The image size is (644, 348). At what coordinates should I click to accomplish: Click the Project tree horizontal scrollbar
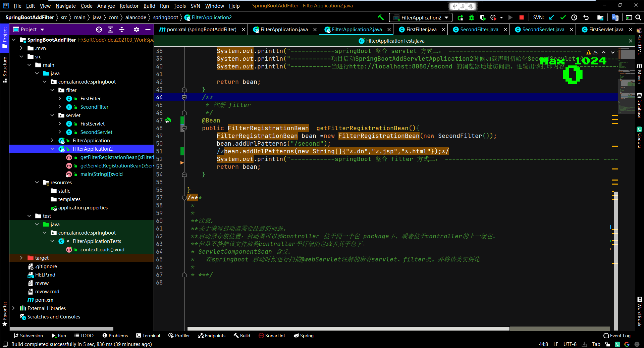click(62, 329)
